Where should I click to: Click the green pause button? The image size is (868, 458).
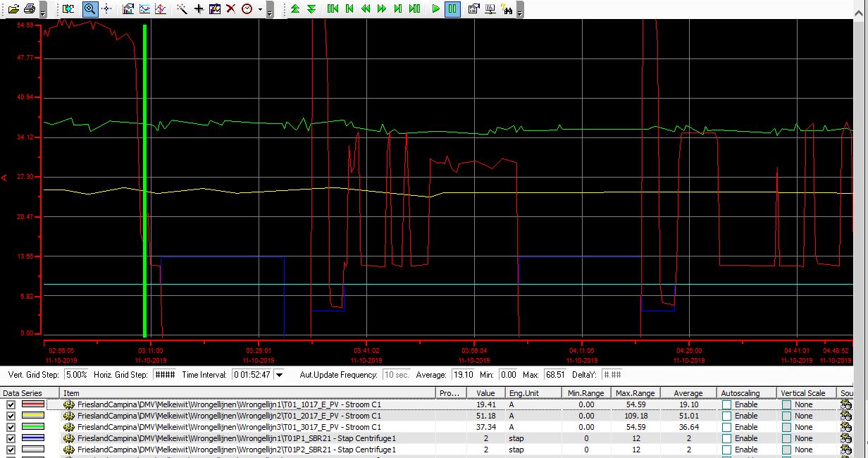tap(452, 9)
